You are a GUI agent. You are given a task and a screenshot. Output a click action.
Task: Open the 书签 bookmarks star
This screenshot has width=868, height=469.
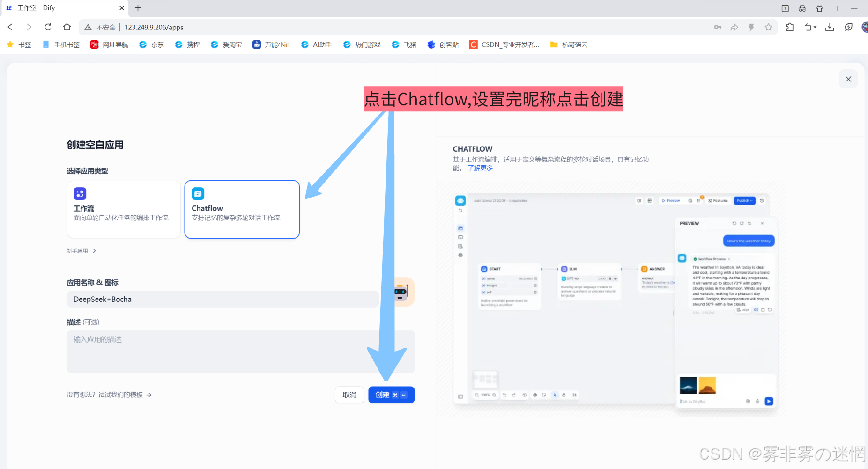(19, 44)
